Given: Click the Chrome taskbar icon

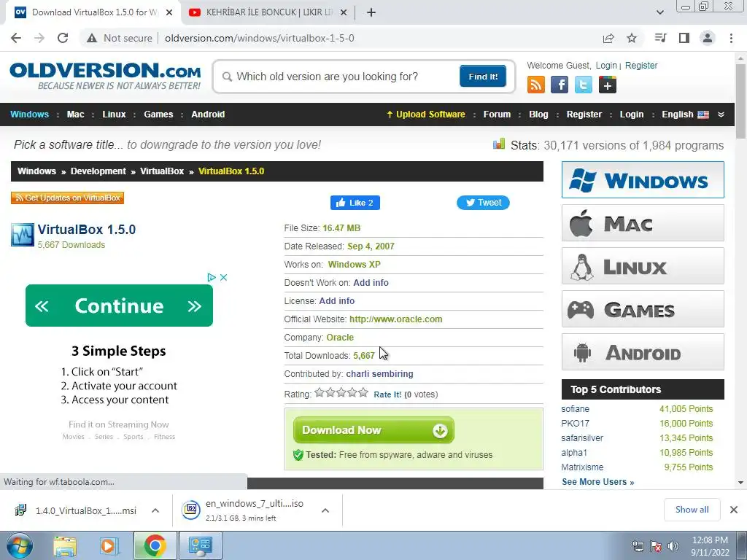Looking at the screenshot, I should coord(155,545).
